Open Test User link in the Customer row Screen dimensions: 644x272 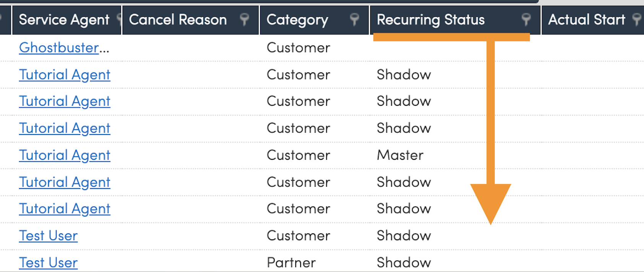48,236
